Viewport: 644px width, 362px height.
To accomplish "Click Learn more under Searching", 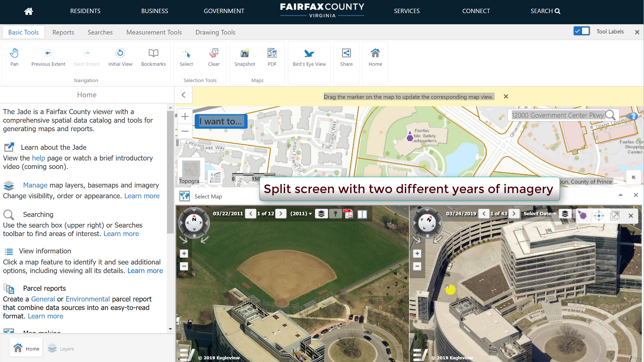I will pyautogui.click(x=121, y=234).
